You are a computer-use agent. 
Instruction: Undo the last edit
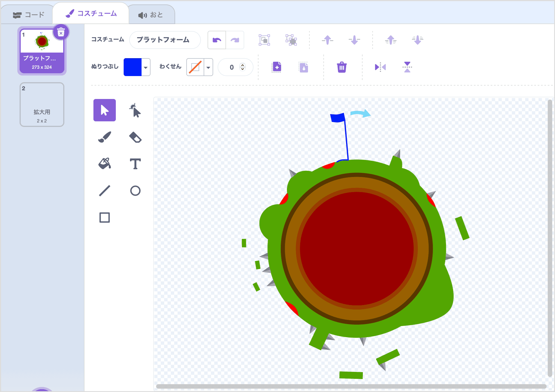(x=217, y=40)
